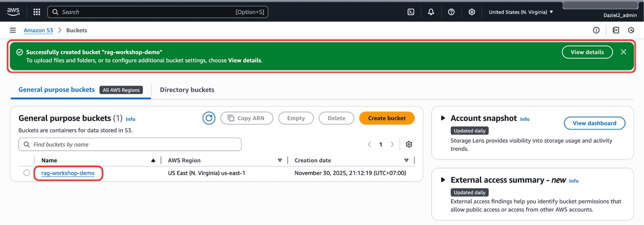Click the View dashboard button
Viewport: 644px width, 225px height.
click(594, 123)
